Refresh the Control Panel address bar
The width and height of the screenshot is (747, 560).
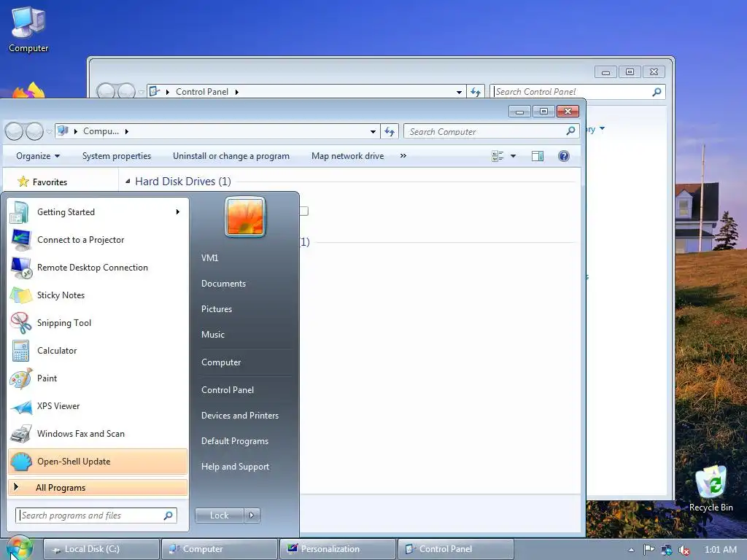476,92
